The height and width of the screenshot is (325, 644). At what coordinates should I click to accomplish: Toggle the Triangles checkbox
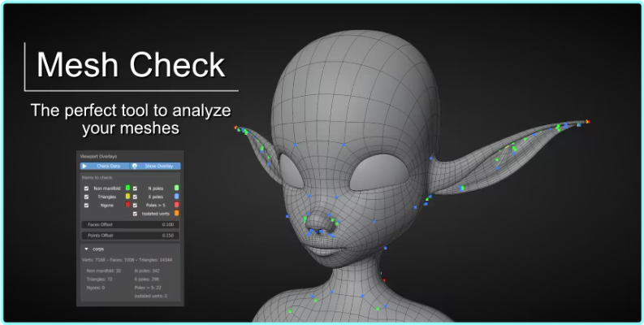pos(86,197)
